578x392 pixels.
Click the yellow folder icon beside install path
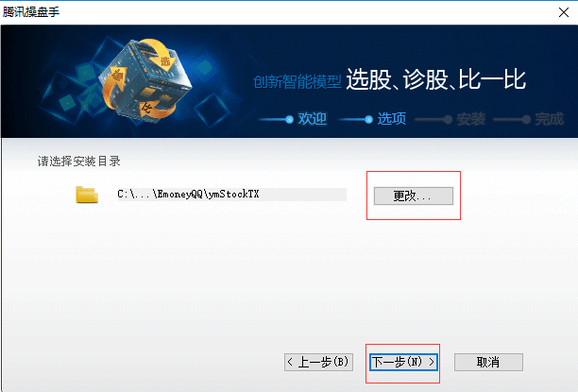click(87, 195)
